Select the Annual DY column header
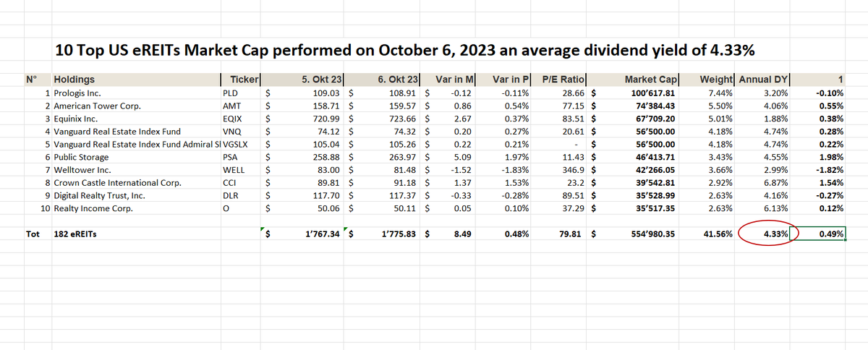868x350 pixels. (x=765, y=80)
